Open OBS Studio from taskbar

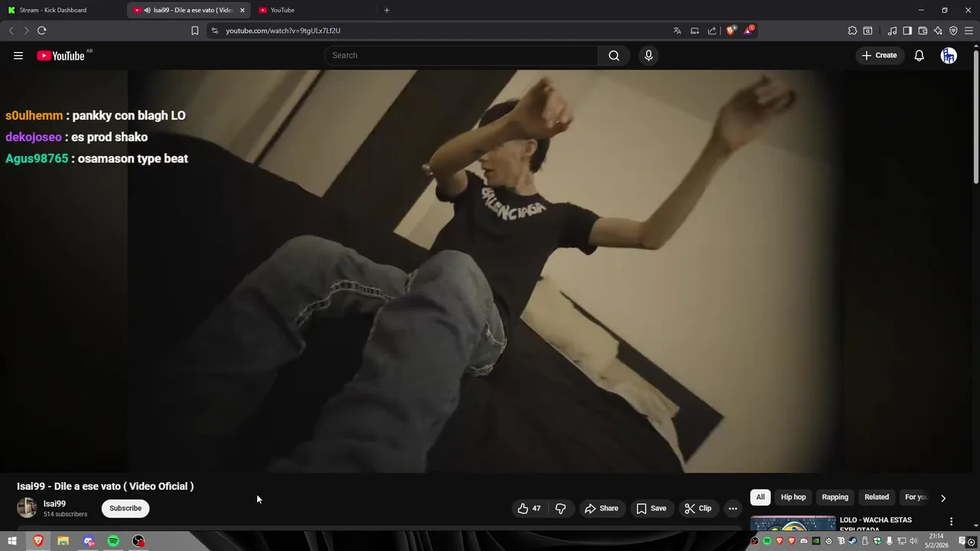139,541
